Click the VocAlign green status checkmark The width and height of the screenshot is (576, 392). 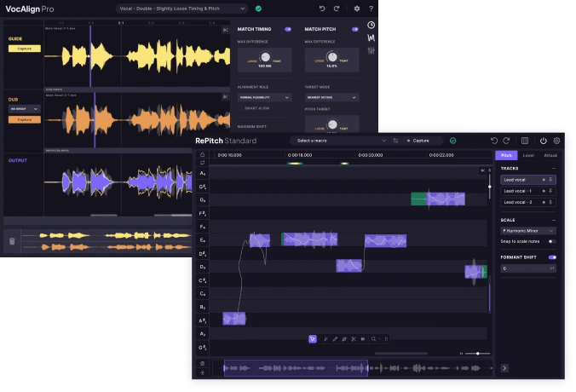258,9
